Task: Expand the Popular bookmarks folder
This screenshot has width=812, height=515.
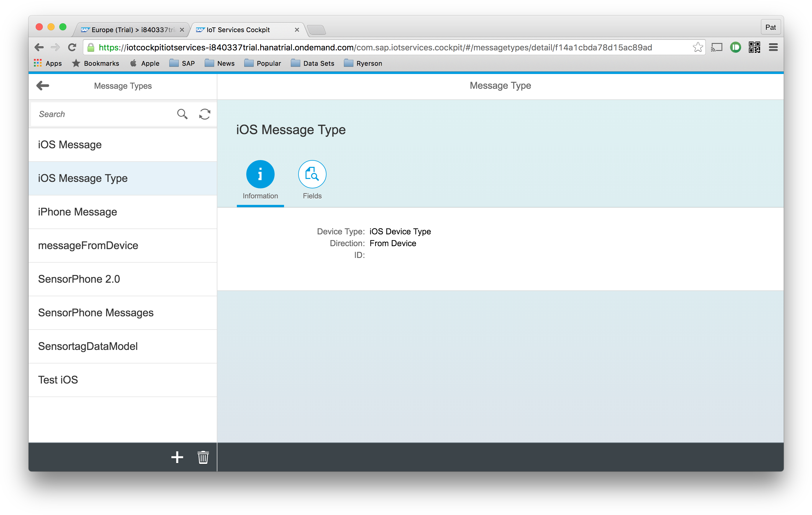Action: point(262,63)
